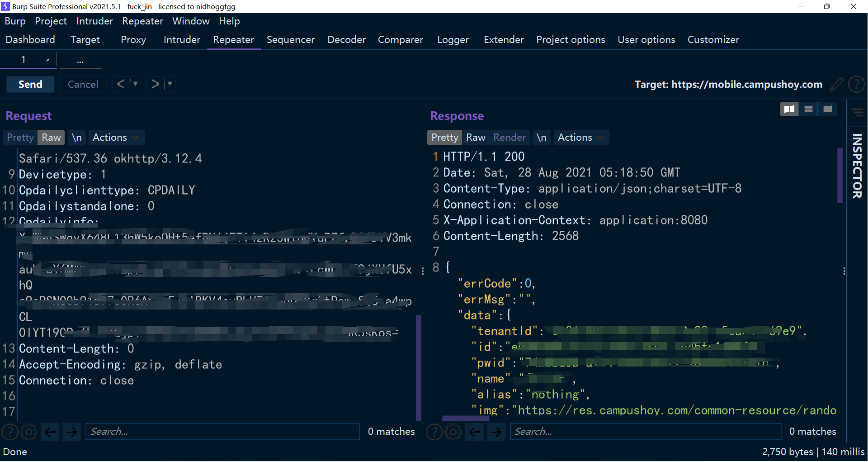
Task: Expand request Actions dropdown
Action: point(116,138)
